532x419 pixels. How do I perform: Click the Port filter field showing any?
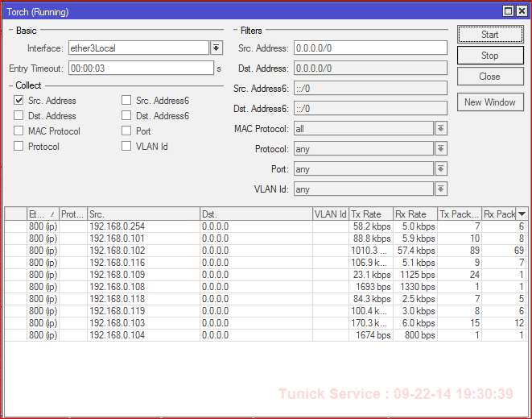tap(364, 168)
